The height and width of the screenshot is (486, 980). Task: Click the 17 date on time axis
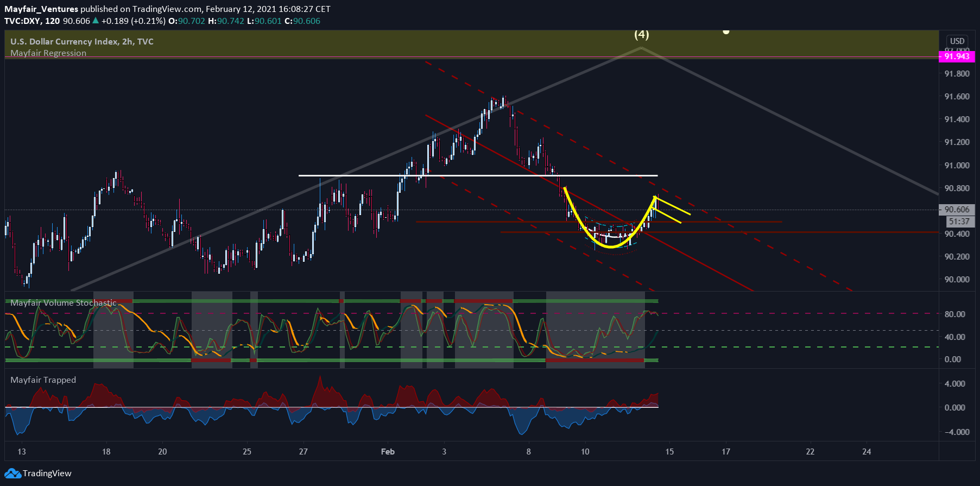[x=726, y=452]
